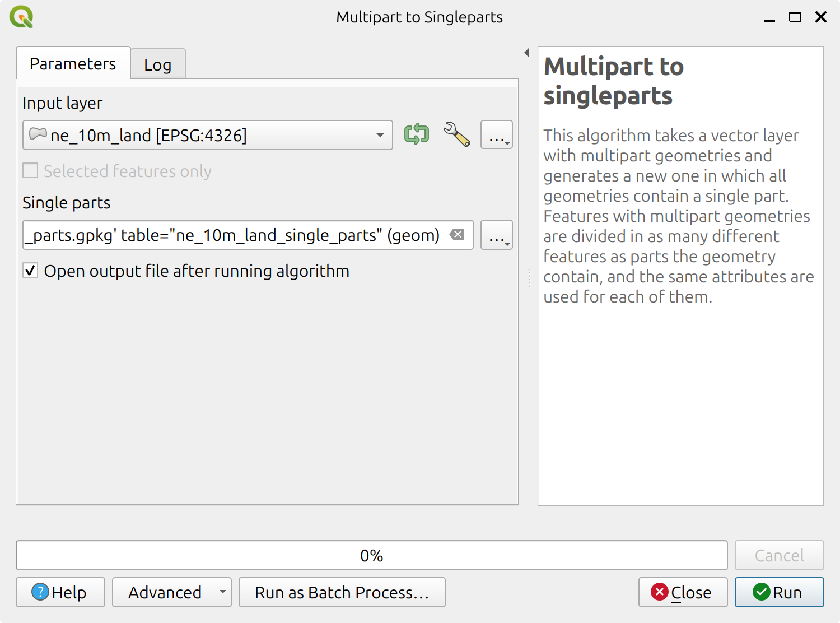Image resolution: width=840 pixels, height=623 pixels.
Task: Open Run as Batch Process dialog
Action: click(x=342, y=592)
